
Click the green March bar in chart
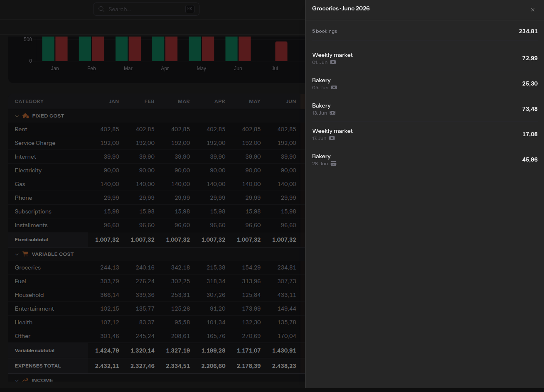[x=121, y=49]
